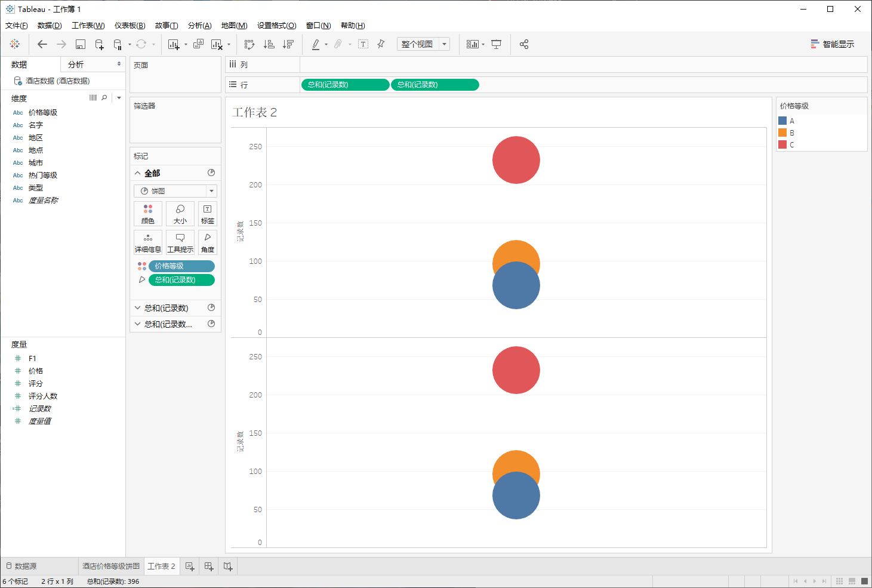Open the dimensions pane dropdown arrow menu
This screenshot has height=588, width=872.
(x=119, y=98)
